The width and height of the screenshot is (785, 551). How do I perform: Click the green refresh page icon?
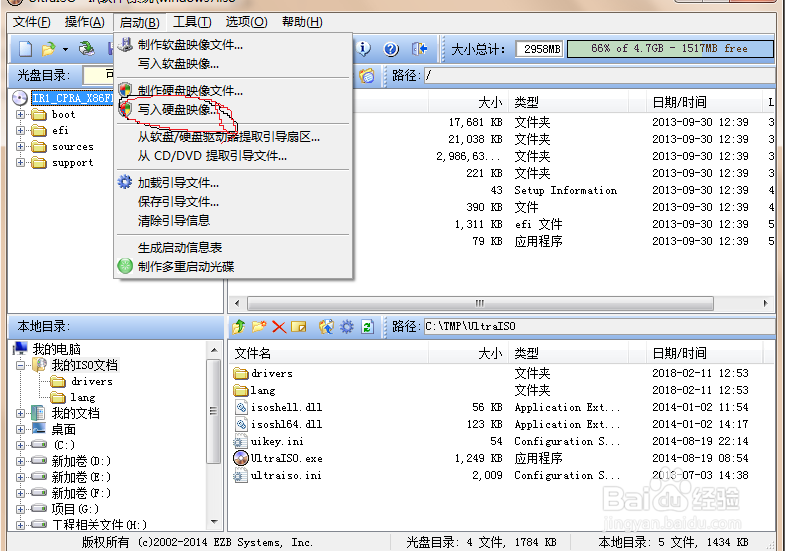(367, 327)
